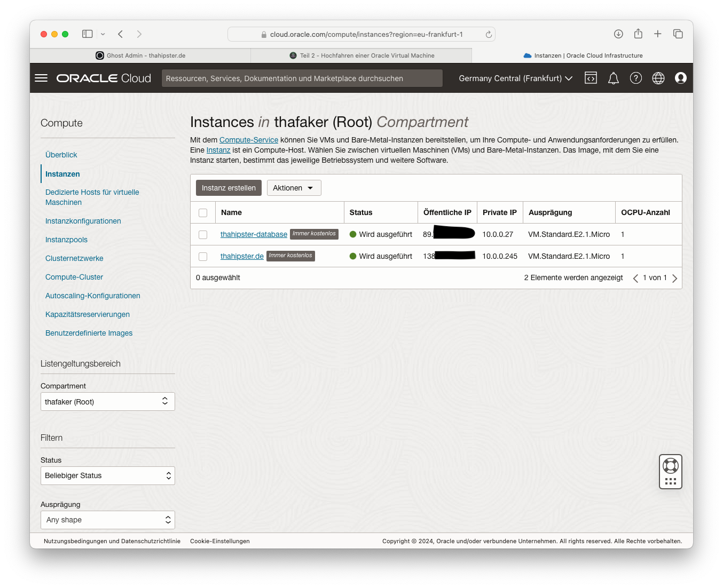Click the globe language selector icon

pyautogui.click(x=658, y=78)
